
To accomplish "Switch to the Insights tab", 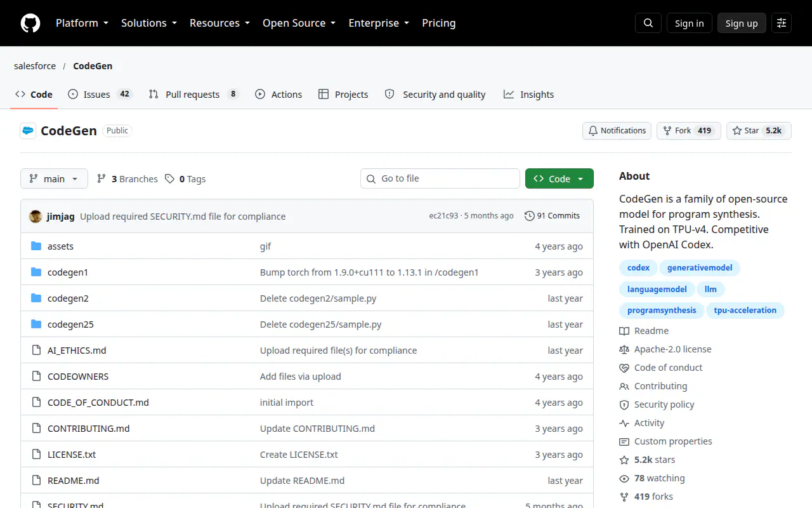I will 529,95.
